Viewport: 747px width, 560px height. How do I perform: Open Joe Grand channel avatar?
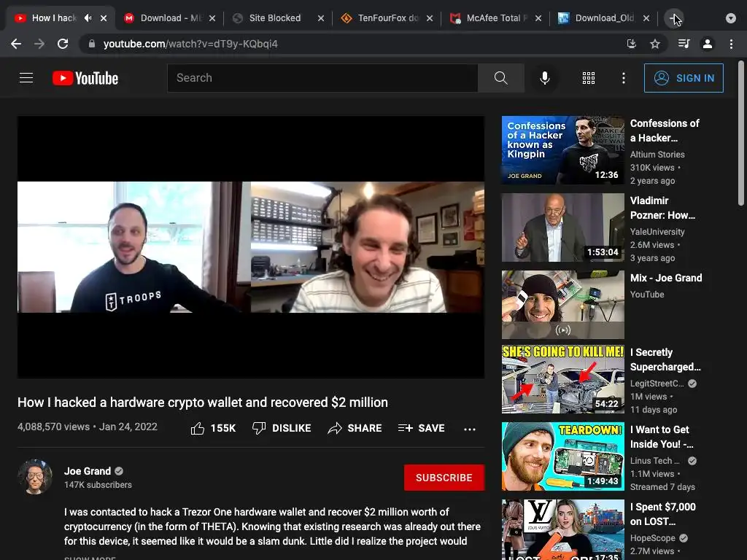tap(35, 477)
